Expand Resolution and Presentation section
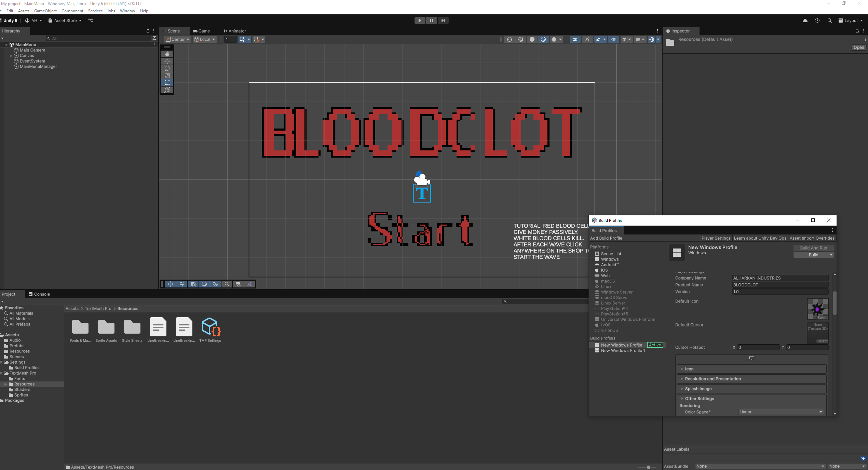 [x=713, y=379]
